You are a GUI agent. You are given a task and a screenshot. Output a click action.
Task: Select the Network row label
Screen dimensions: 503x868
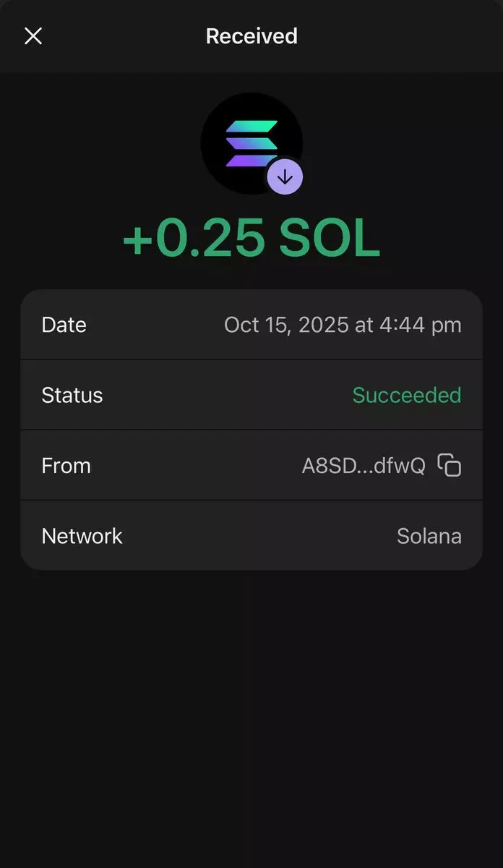(x=82, y=536)
